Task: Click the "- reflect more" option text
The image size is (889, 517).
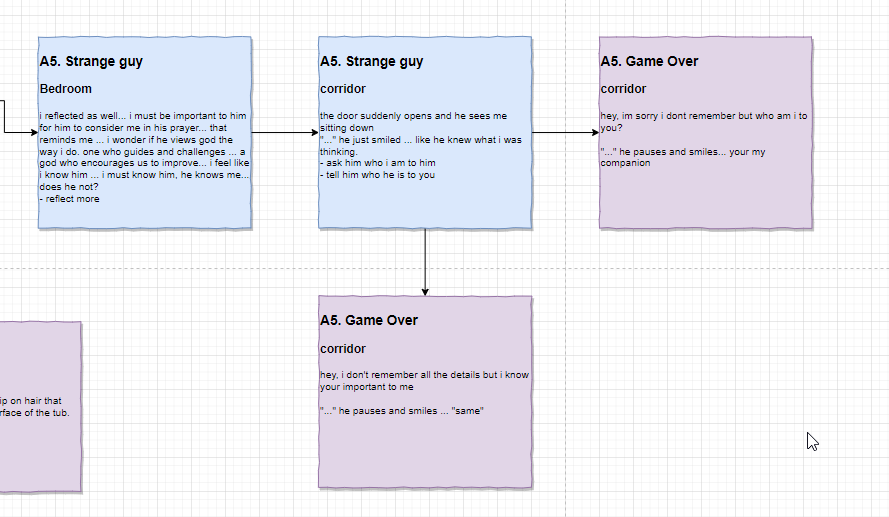Action: tap(70, 198)
